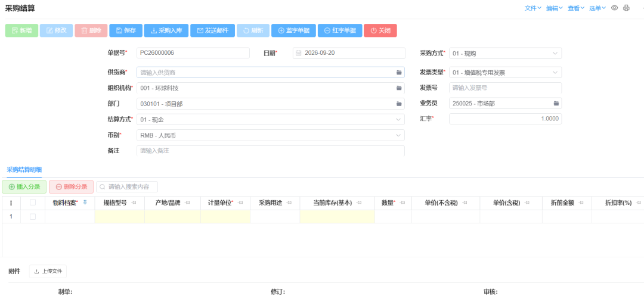This screenshot has width=644, height=299.
Task: Open organization lookup folder icon for 环球科技
Action: (x=398, y=88)
